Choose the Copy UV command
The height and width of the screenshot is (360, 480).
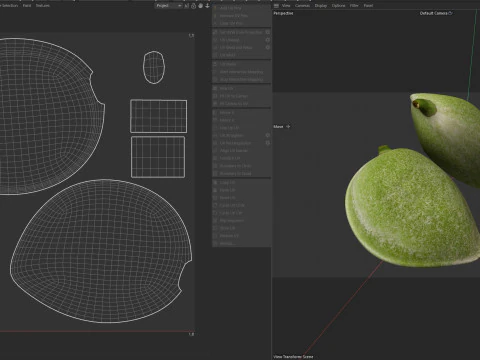click(x=242, y=183)
